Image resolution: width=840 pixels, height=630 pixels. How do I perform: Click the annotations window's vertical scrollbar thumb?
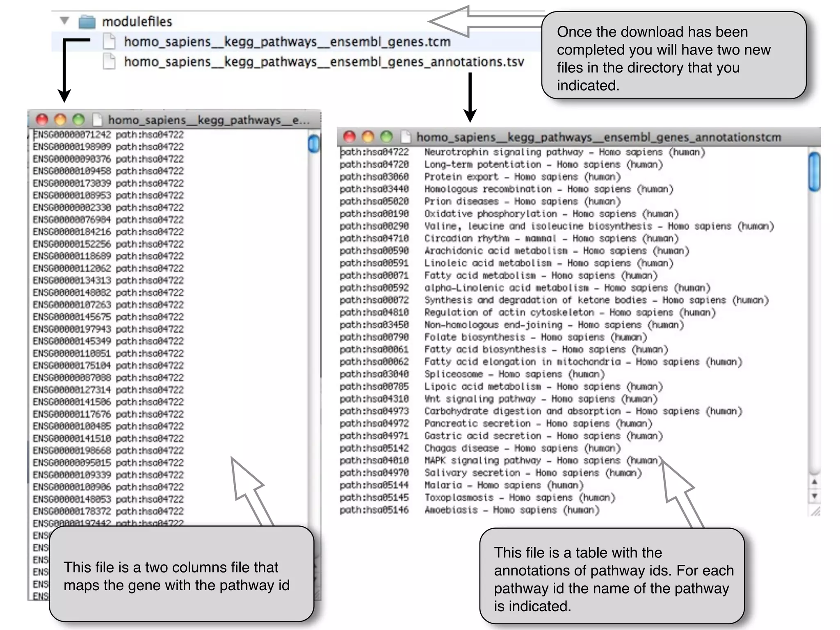(x=814, y=171)
